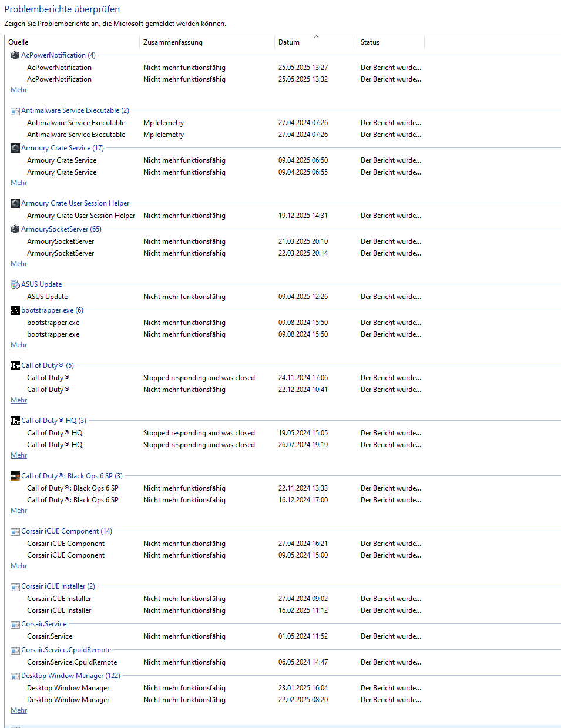Click the Call of Duty® HQ group icon
This screenshot has height=728, width=561.
(15, 421)
